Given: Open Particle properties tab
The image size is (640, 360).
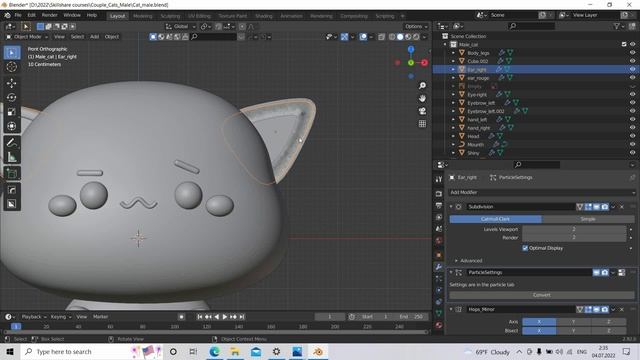Looking at the screenshot, I should pos(439,279).
